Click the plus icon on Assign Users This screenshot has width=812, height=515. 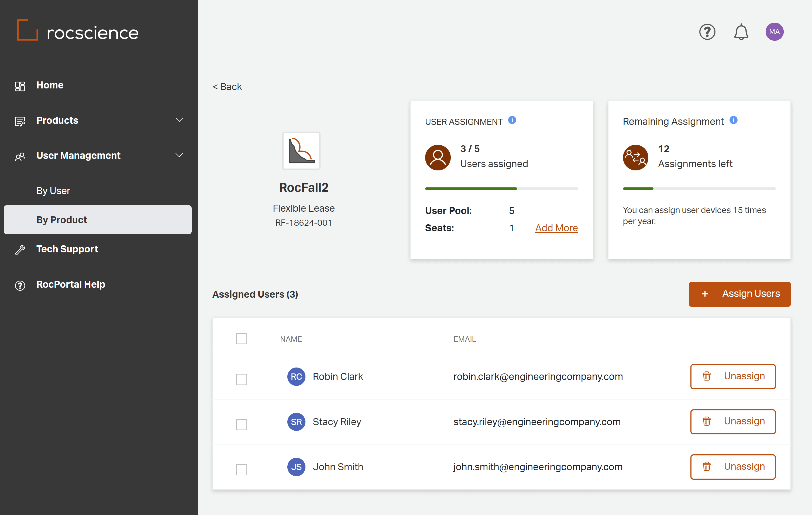pos(705,294)
